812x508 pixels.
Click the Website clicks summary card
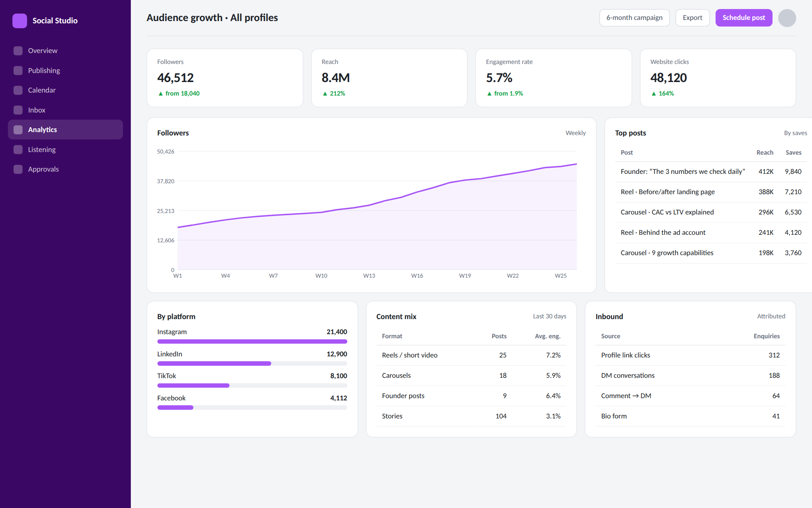click(718, 78)
